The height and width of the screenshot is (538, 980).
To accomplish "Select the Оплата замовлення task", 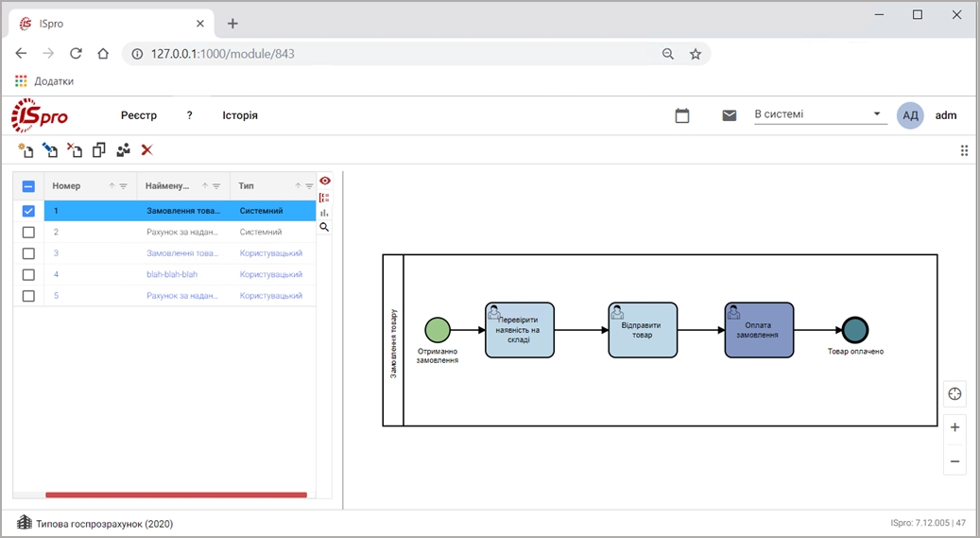I will 759,330.
